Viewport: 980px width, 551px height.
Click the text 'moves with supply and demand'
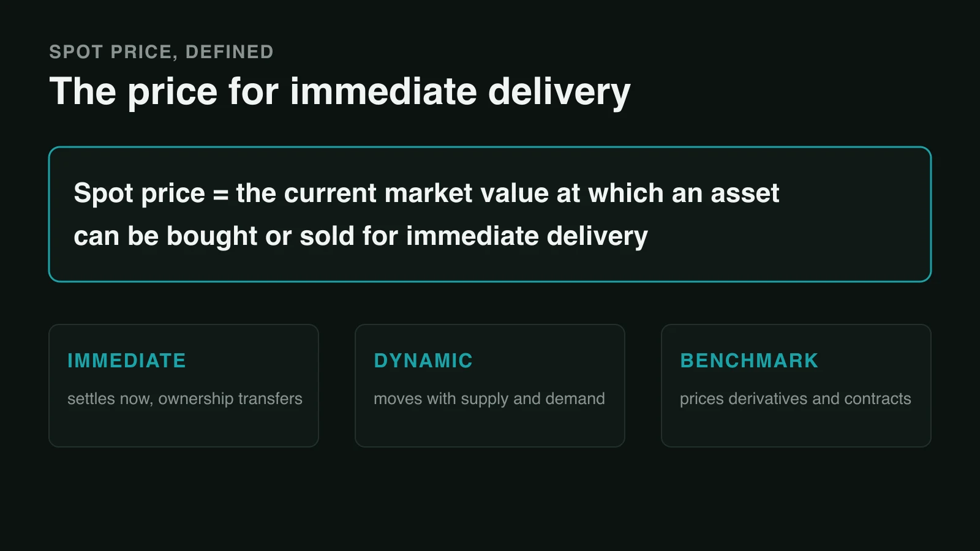tap(489, 399)
